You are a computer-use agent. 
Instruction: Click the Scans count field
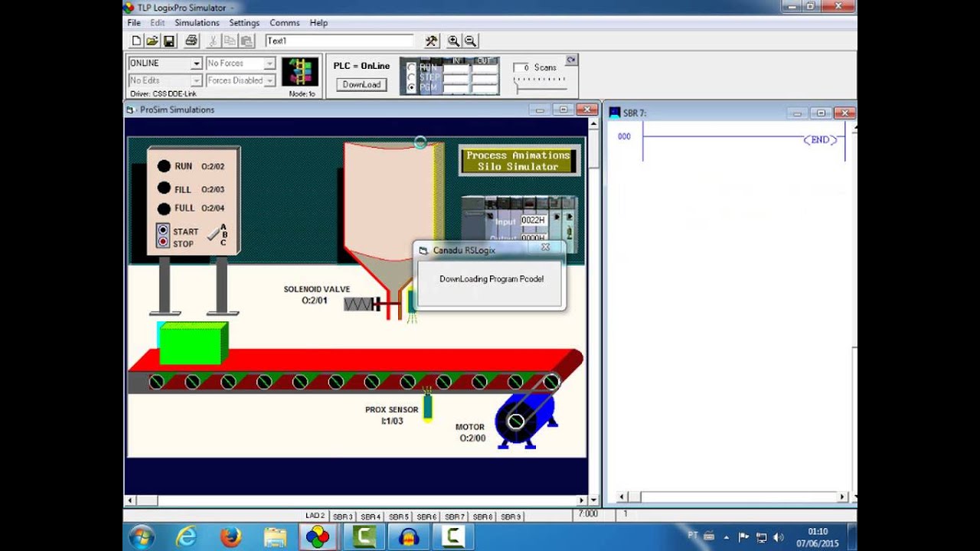521,67
